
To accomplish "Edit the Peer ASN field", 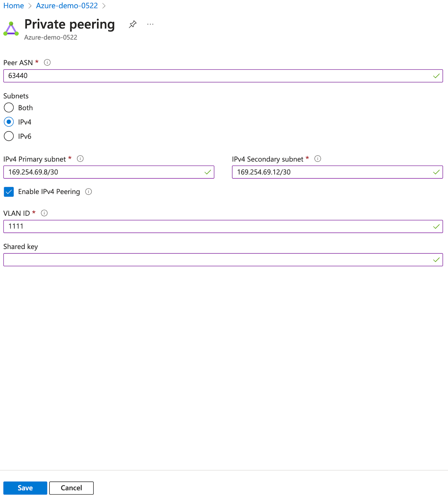I will 223,76.
